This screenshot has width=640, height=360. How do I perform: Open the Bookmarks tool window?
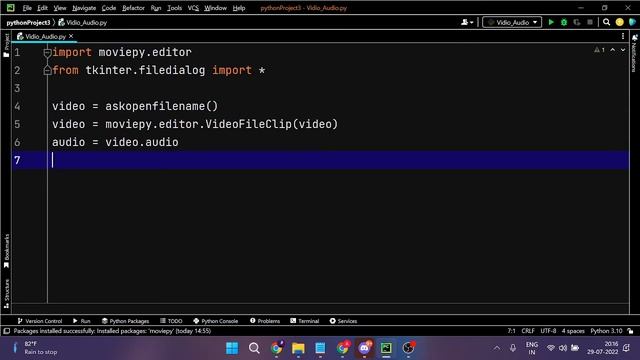coord(6,251)
